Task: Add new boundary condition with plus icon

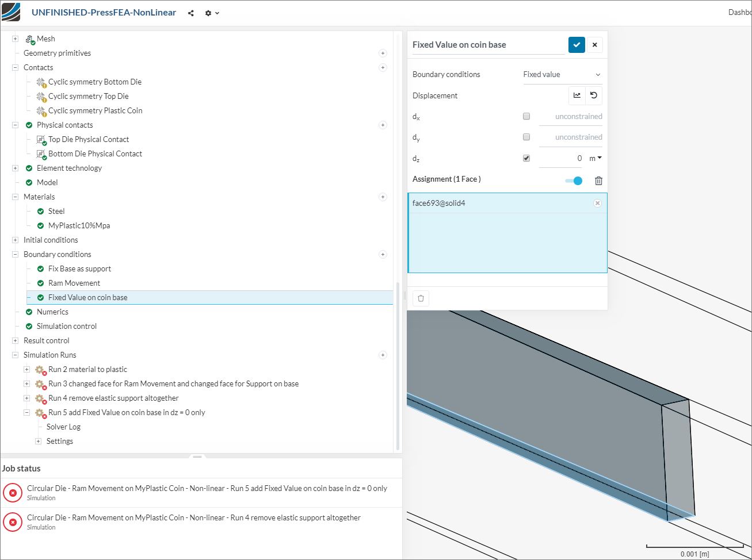Action: pos(383,254)
